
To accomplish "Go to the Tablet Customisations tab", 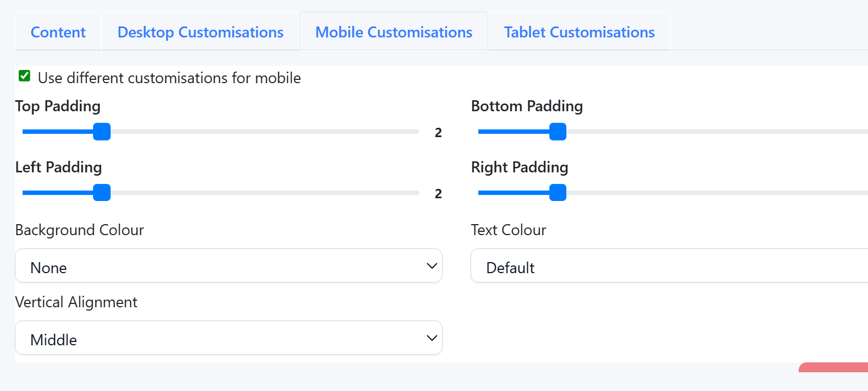I will (x=579, y=32).
